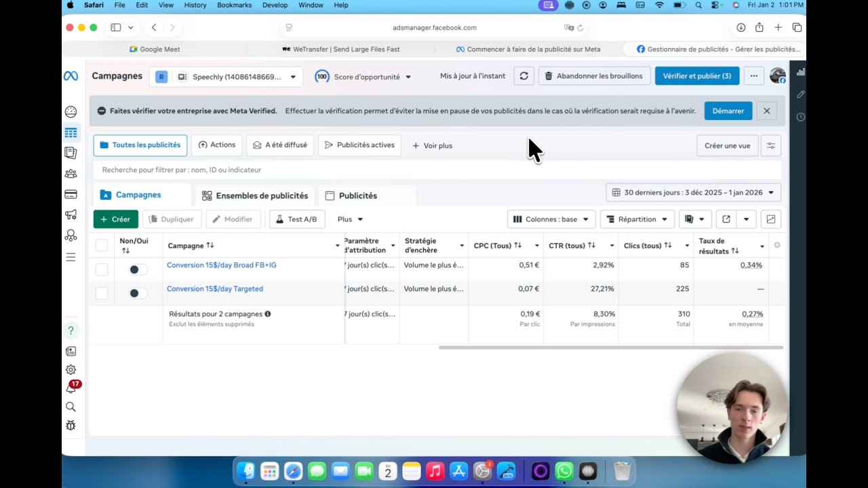This screenshot has width=868, height=488.
Task: Click the horizontal table scrollbar
Action: 610,348
